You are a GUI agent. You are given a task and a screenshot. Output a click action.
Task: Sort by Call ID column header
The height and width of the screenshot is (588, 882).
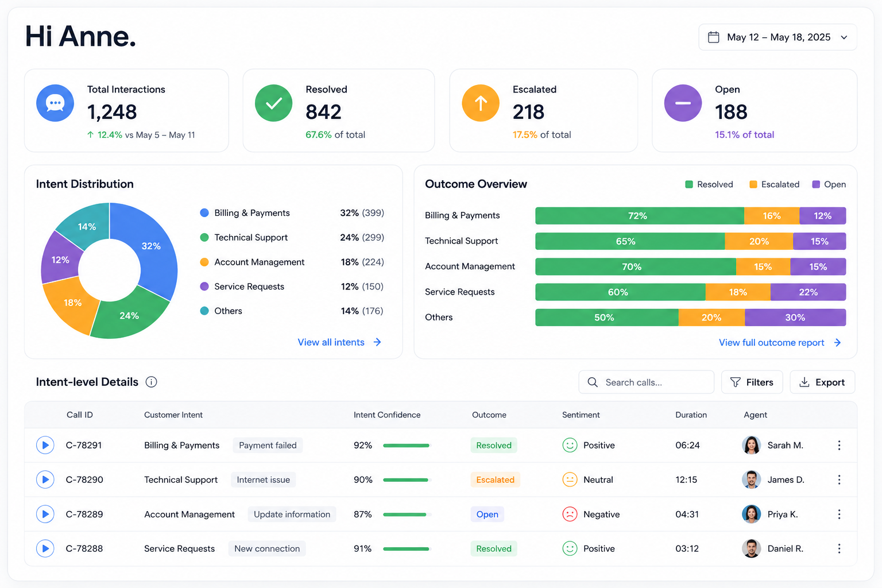pos(80,415)
